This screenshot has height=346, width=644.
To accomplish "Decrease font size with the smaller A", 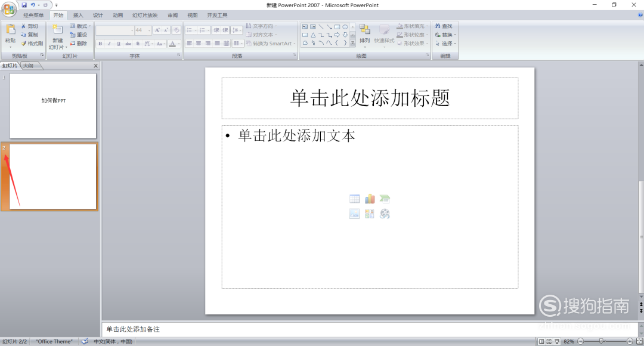I will click(x=166, y=30).
